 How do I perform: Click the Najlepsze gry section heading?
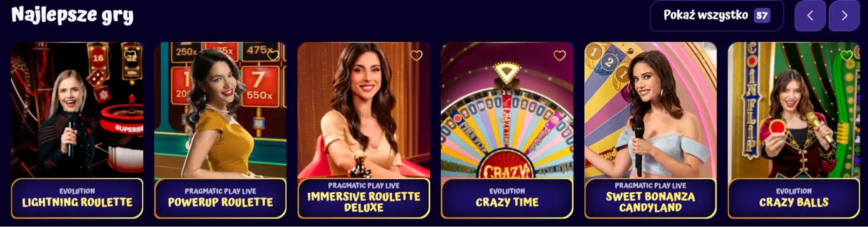click(72, 16)
